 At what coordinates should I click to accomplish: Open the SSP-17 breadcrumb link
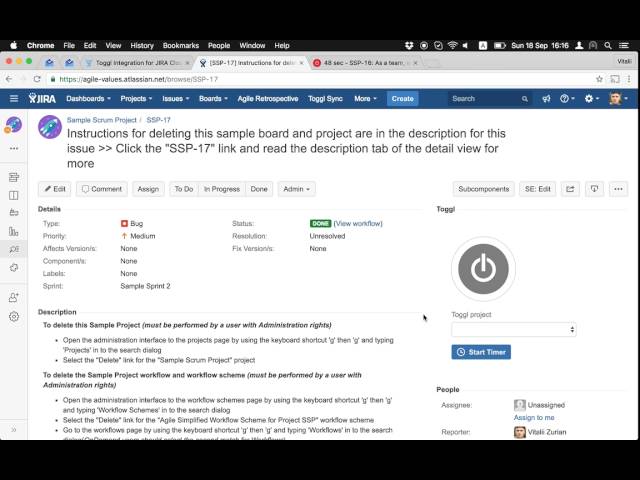point(158,120)
